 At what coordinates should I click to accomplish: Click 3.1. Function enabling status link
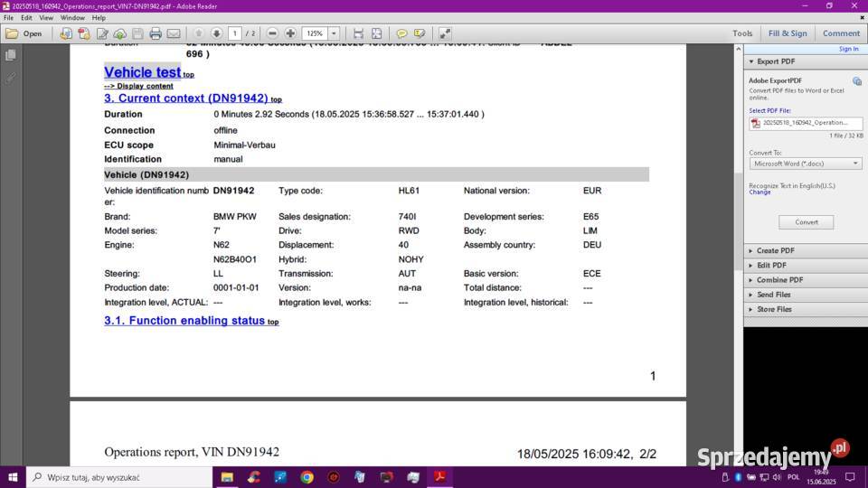click(x=184, y=320)
